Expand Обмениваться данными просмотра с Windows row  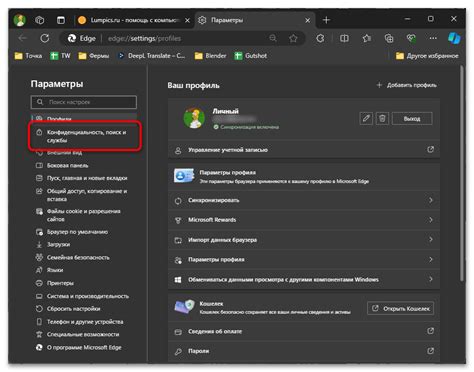(x=304, y=280)
